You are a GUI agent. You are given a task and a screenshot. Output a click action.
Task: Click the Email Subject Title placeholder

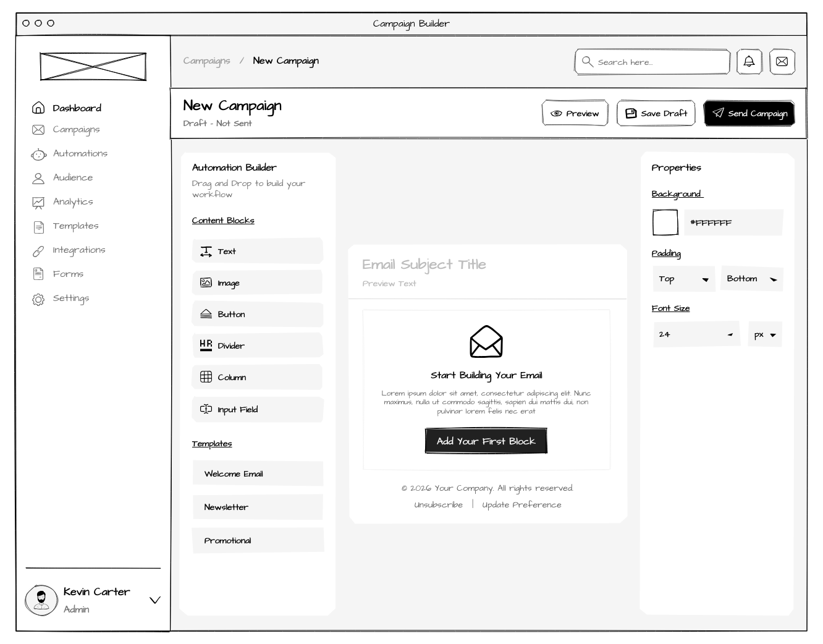click(x=424, y=265)
